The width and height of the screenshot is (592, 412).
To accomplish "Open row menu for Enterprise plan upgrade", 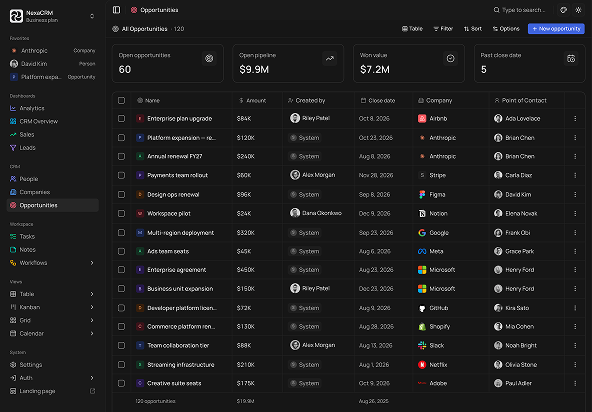I will pos(575,119).
